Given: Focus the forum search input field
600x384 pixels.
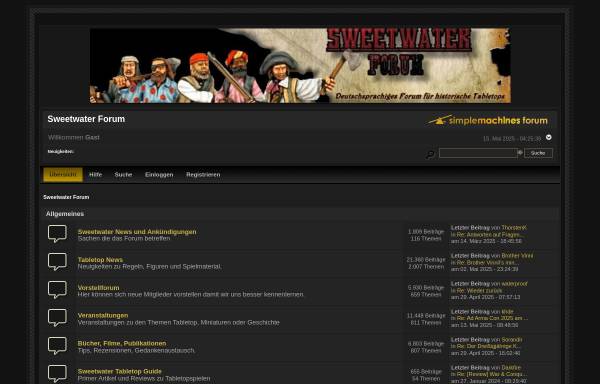Looking at the screenshot, I should (x=478, y=153).
